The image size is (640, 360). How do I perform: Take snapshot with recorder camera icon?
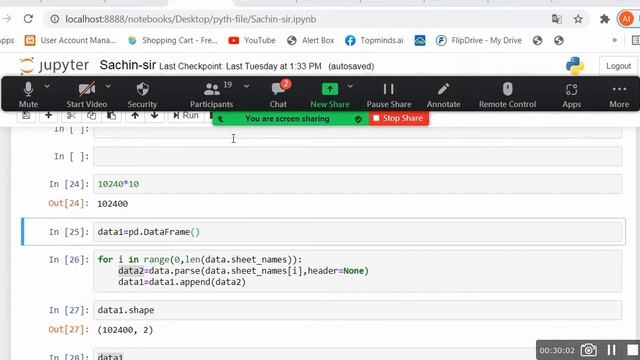click(588, 350)
